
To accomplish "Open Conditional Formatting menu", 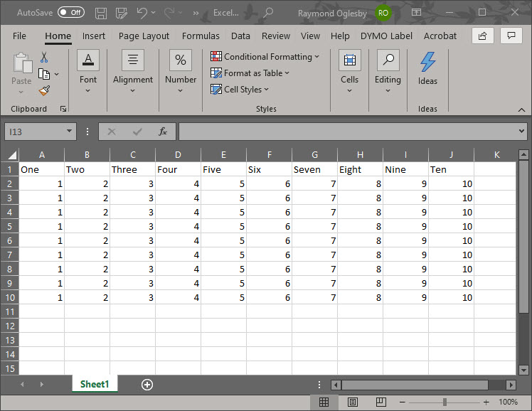I will (265, 57).
